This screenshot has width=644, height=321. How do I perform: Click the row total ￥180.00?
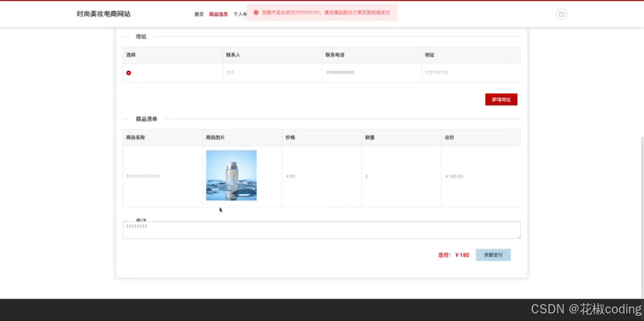click(x=454, y=177)
